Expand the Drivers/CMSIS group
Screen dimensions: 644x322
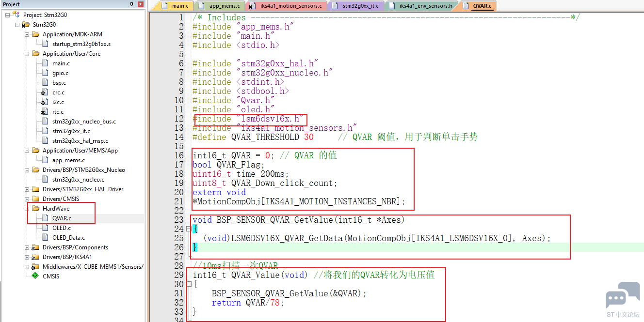[27, 199]
